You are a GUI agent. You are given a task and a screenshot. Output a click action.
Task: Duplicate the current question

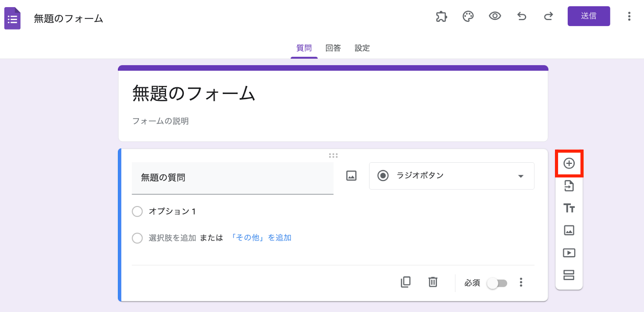coord(406,282)
